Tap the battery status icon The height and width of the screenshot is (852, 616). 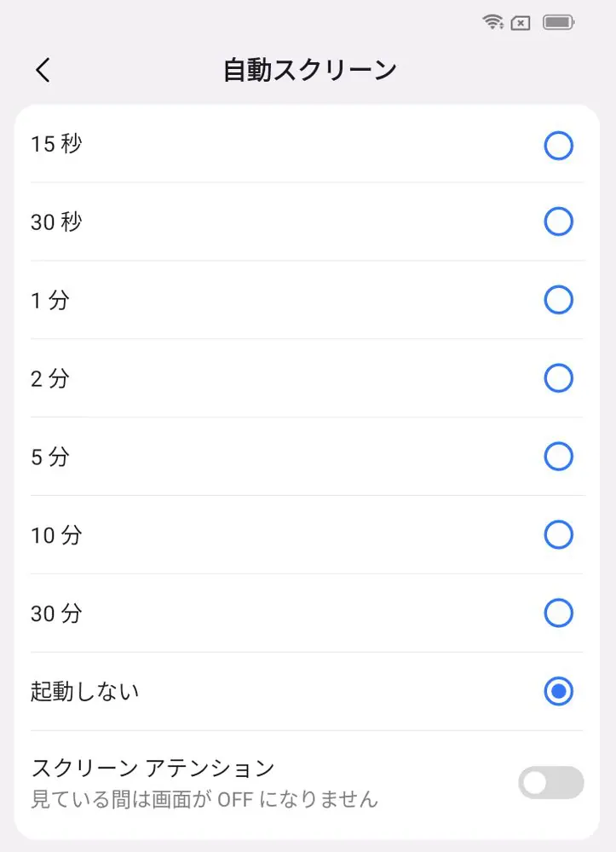(x=559, y=23)
